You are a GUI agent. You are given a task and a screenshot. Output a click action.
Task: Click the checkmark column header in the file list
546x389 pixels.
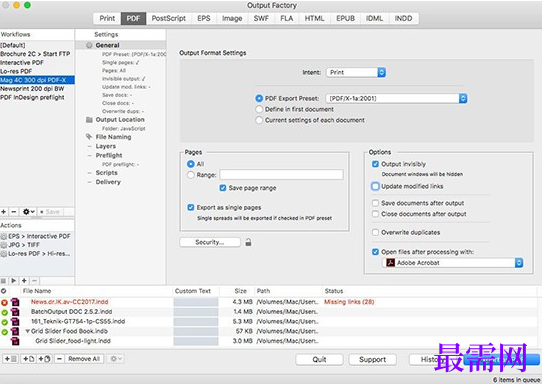[x=3, y=291]
